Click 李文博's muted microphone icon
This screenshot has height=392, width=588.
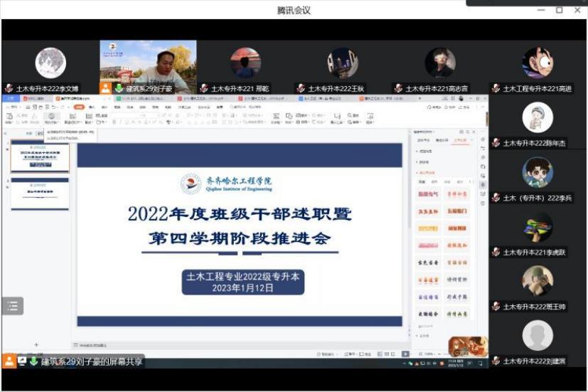[9, 89]
